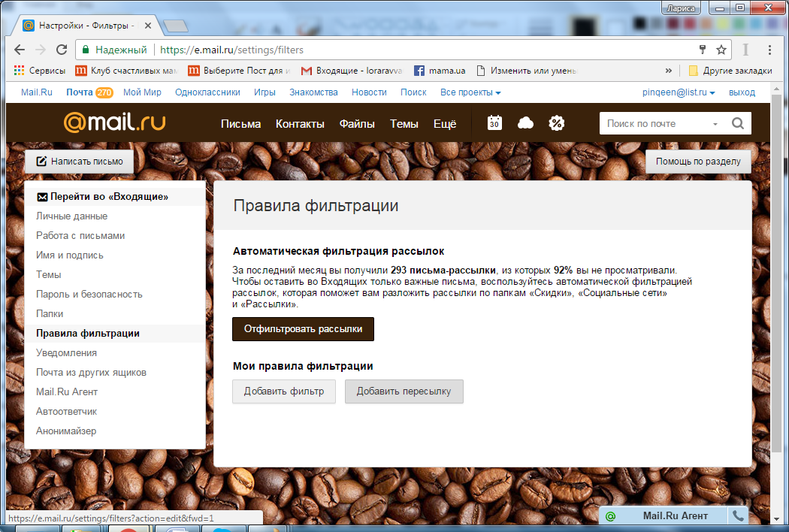Open the Mail.Ru Агент chat bar
Screen dimensions: 789x532
point(664,516)
